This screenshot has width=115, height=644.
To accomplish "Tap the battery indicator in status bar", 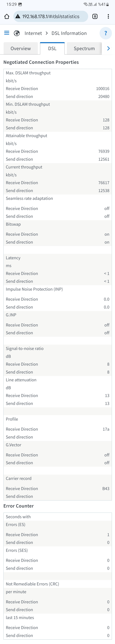I will (108, 4).
